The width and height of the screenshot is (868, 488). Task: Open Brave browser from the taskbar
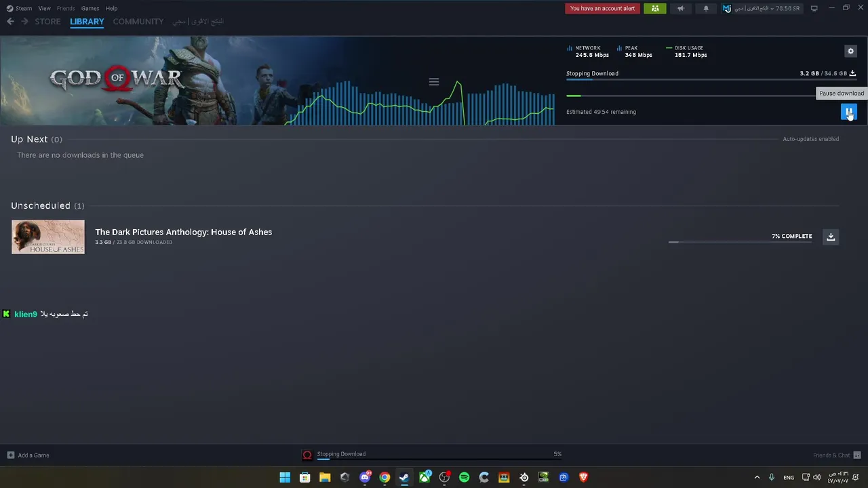point(583,477)
